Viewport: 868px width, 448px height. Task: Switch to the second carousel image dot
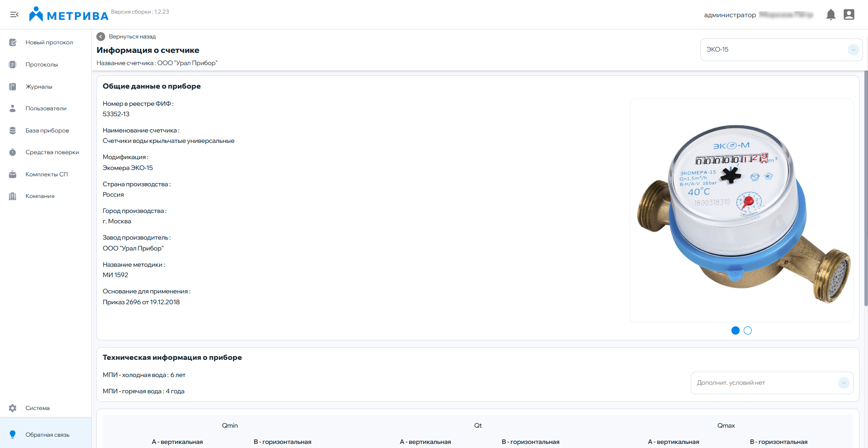(x=748, y=330)
